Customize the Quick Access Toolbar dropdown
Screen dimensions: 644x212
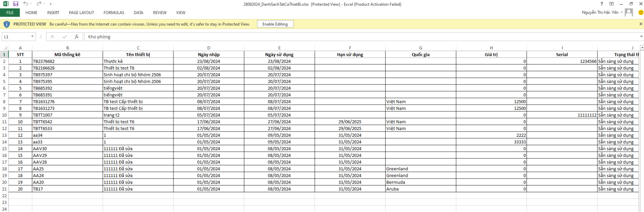pos(51,4)
